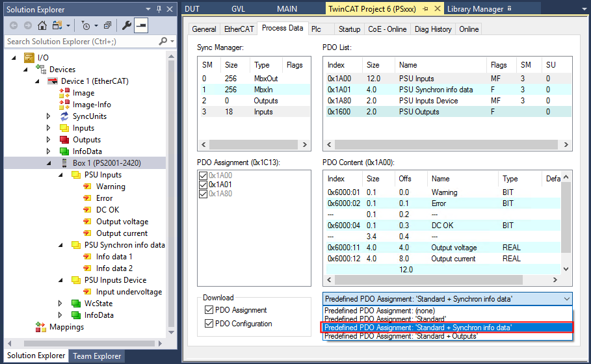Click Sync Manager horizontal scrollbar right arrow
This screenshot has height=364, width=591.
[304, 145]
